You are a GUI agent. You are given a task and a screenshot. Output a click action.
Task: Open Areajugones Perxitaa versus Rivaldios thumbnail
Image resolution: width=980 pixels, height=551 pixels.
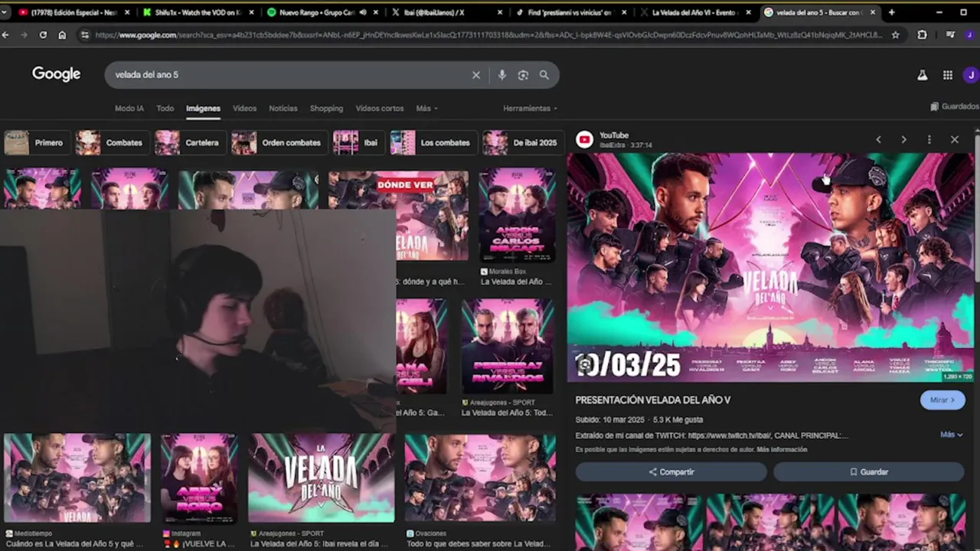[x=507, y=346]
